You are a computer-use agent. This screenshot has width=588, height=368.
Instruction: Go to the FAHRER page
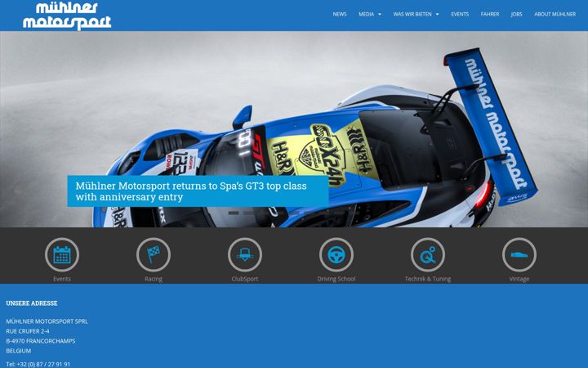[x=490, y=14]
